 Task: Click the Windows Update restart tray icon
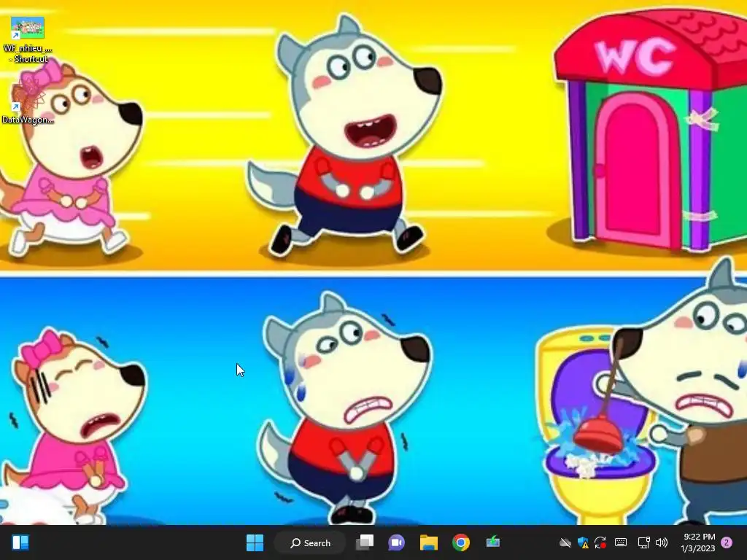pos(600,542)
